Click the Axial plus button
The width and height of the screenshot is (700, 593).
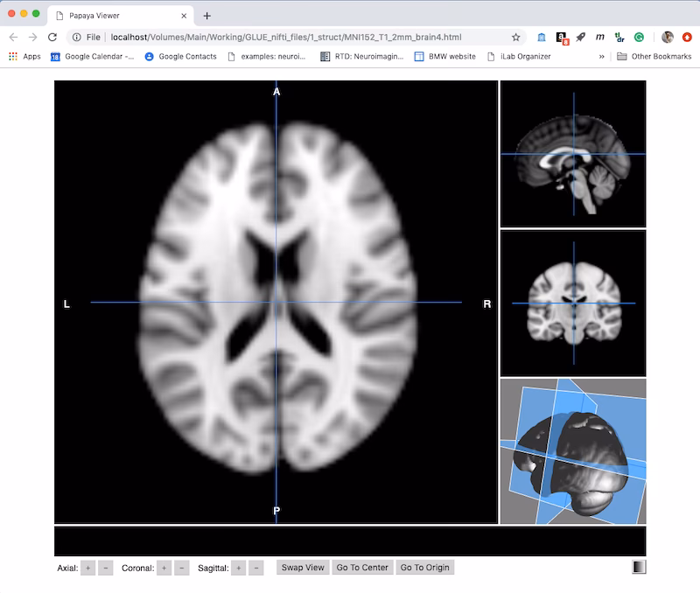click(88, 568)
